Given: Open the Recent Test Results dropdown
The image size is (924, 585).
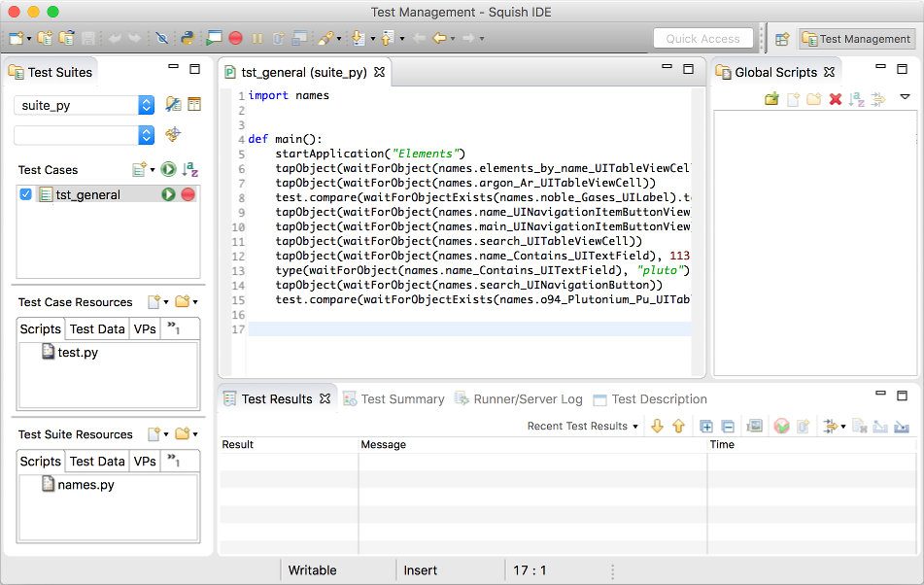Looking at the screenshot, I should 583,427.
